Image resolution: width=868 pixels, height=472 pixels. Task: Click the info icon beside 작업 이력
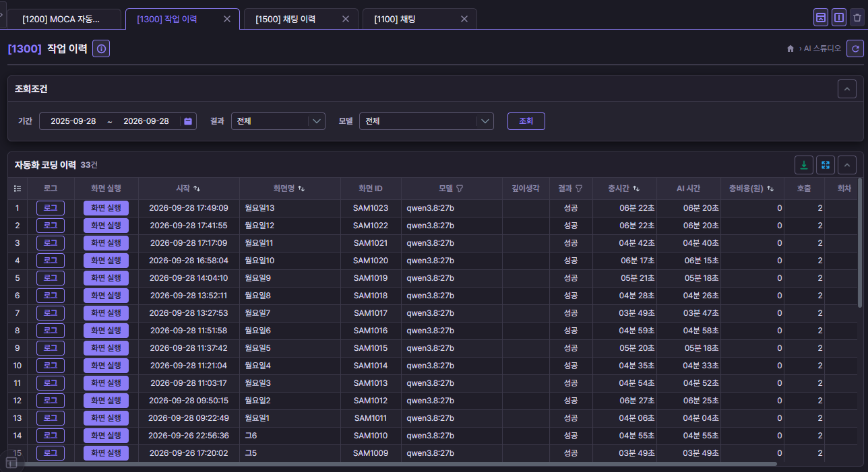101,48
